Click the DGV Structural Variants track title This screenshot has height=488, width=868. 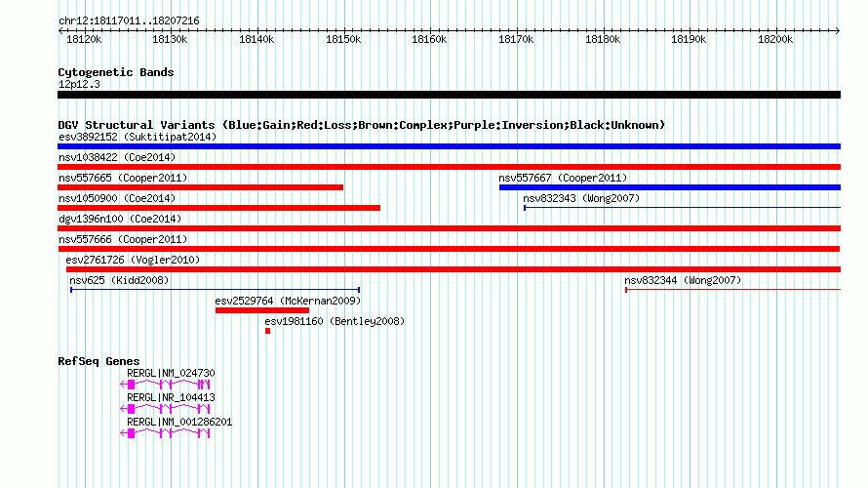[362, 125]
